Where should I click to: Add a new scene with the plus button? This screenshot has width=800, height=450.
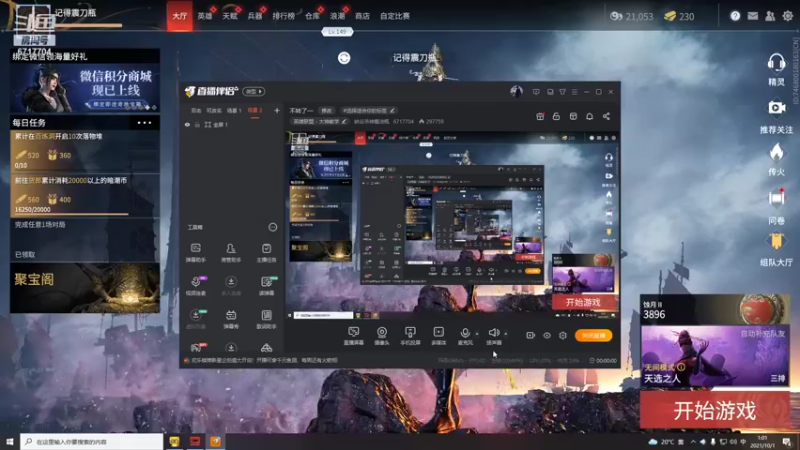(277, 110)
